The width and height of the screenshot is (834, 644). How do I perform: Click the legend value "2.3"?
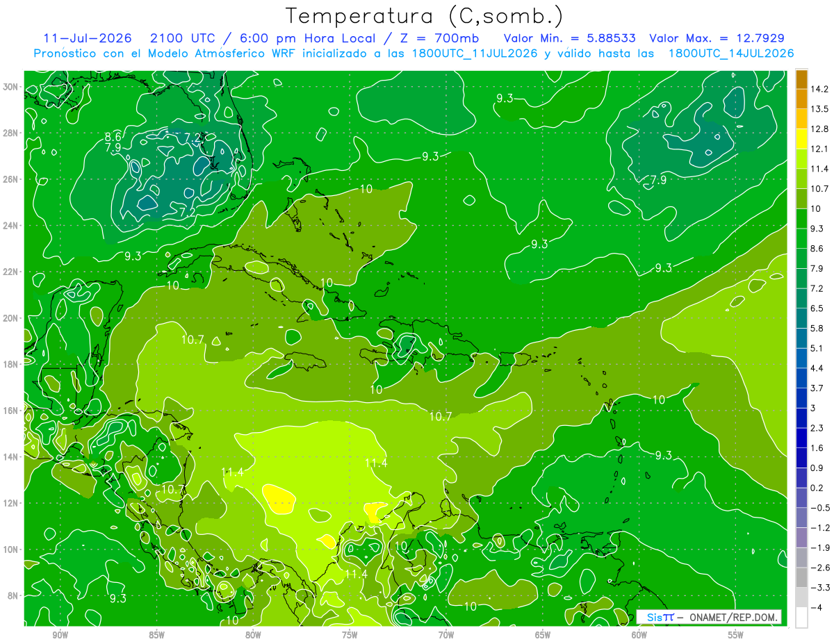pos(817,428)
